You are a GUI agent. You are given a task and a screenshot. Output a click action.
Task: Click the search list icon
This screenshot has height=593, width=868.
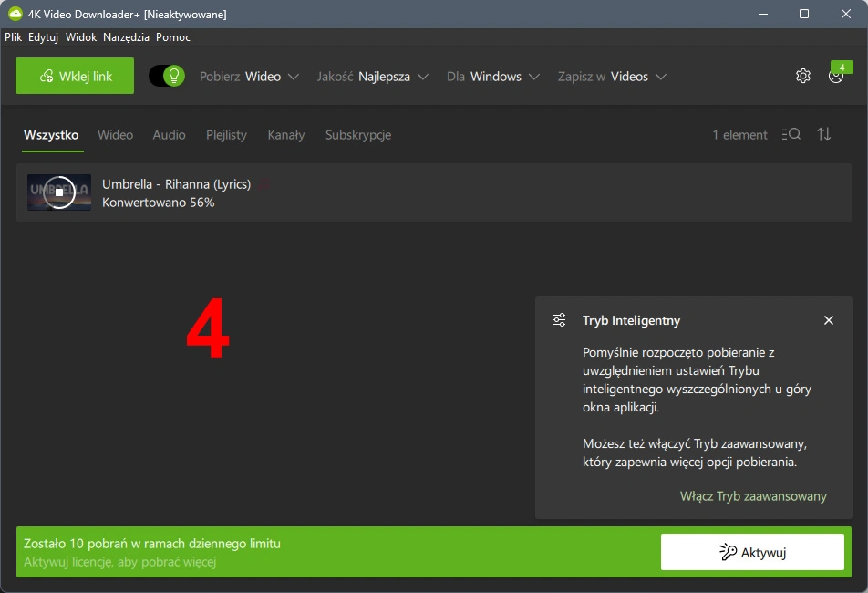(x=791, y=134)
